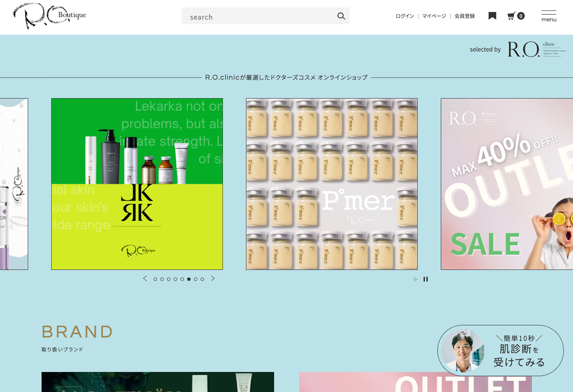Image resolution: width=573 pixels, height=392 pixels.
Task: Show previous carousel slide arrow
Action: pos(145,279)
